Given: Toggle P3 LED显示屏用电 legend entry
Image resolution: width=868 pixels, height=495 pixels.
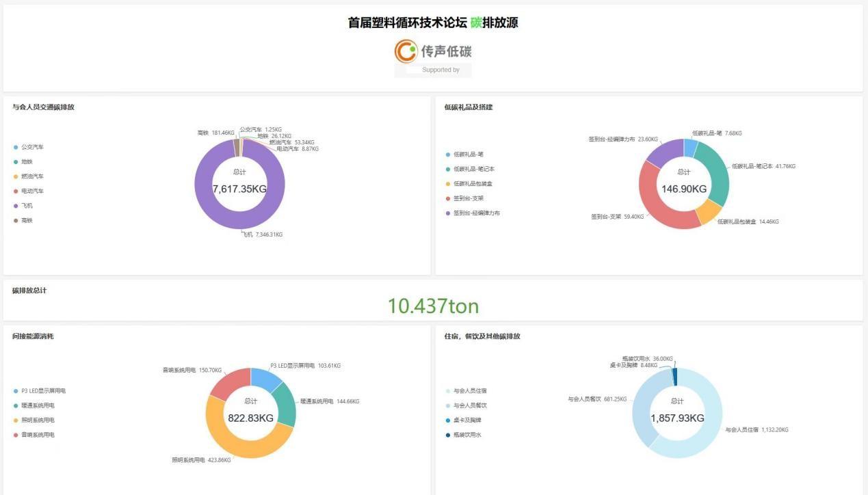Looking at the screenshot, I should tap(40, 391).
